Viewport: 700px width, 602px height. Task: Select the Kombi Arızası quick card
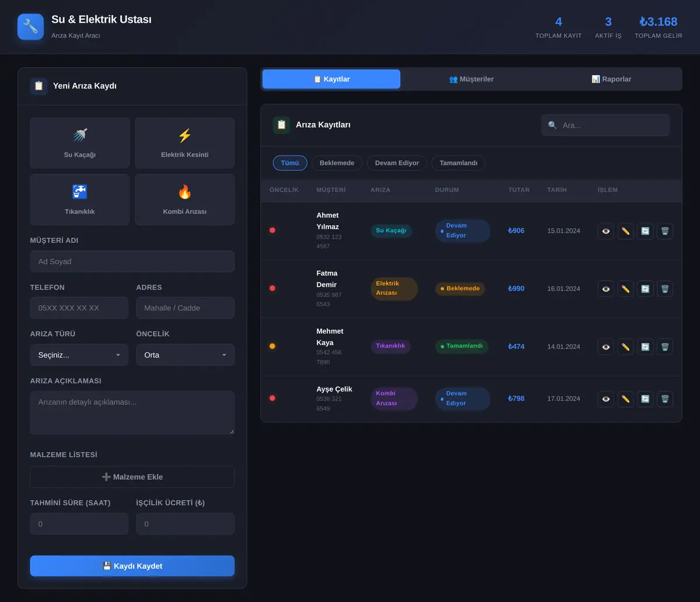(x=185, y=199)
